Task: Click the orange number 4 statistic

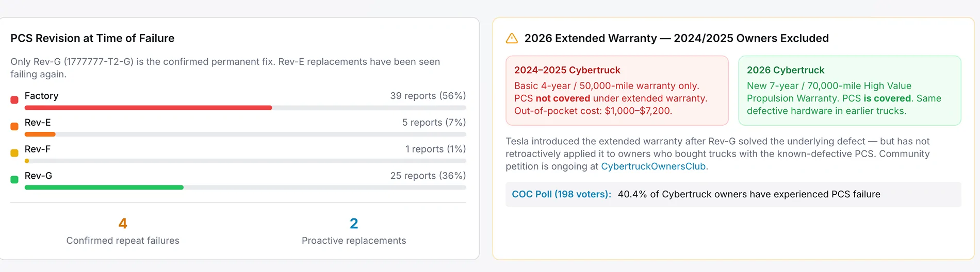Action: [123, 224]
